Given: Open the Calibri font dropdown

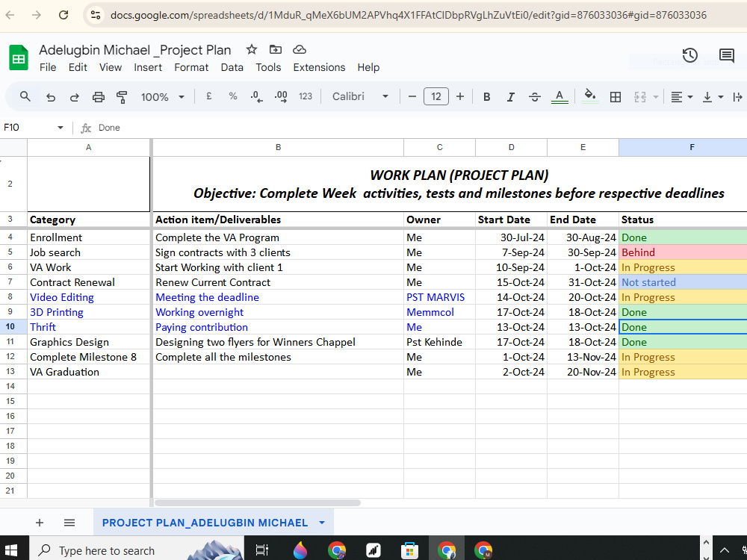Looking at the screenshot, I should [x=360, y=96].
